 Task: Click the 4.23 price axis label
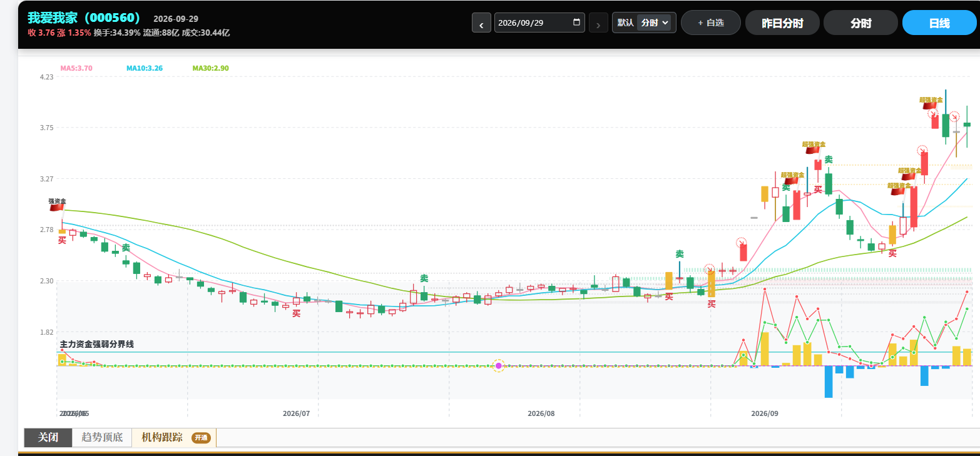tap(47, 77)
